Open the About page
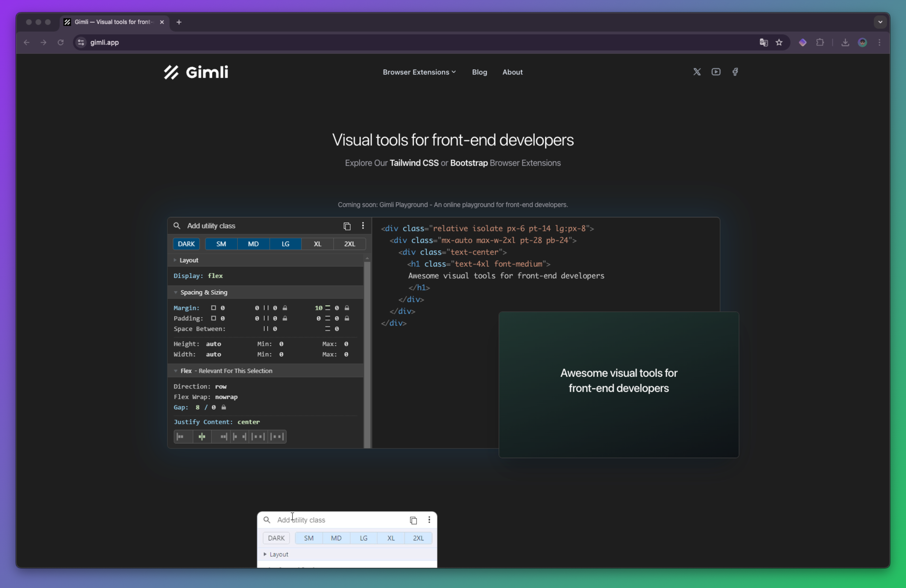 coord(512,72)
